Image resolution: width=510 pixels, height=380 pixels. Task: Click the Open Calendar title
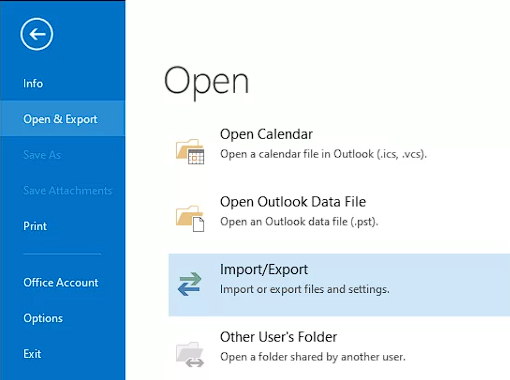click(x=266, y=134)
